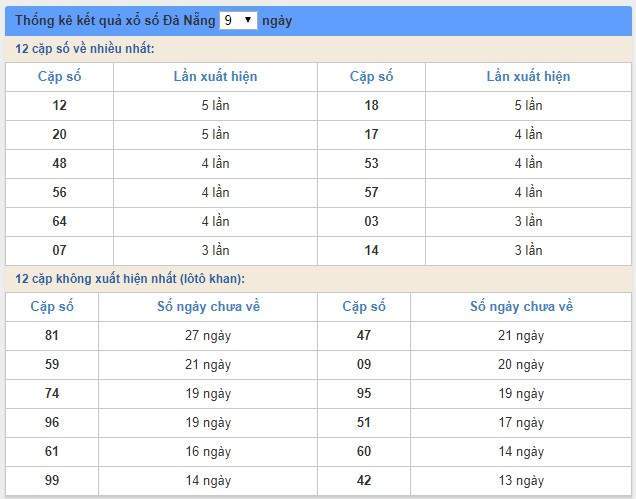
Task: Click number pair 18
Action: point(371,105)
